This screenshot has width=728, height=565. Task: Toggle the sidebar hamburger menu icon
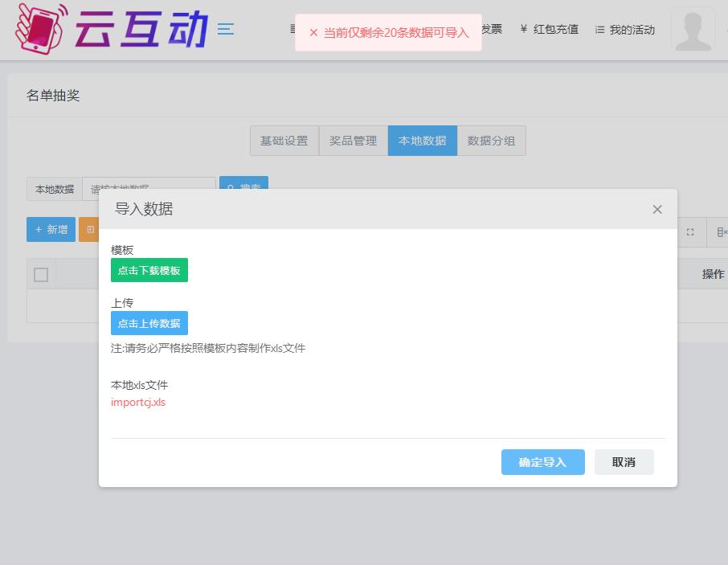pyautogui.click(x=226, y=29)
